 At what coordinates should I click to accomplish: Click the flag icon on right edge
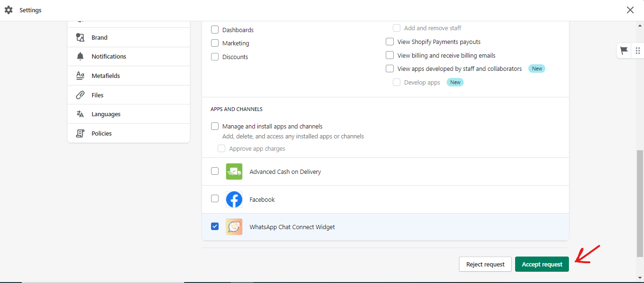pos(624,51)
